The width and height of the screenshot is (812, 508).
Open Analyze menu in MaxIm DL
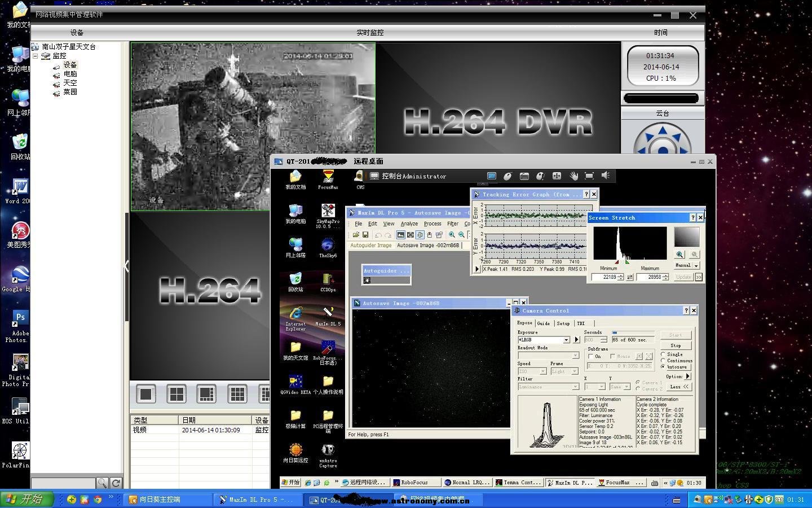pos(409,224)
